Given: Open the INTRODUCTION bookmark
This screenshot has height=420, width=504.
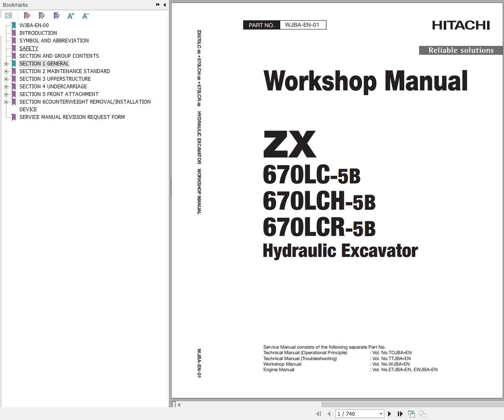Looking at the screenshot, I should [38, 33].
